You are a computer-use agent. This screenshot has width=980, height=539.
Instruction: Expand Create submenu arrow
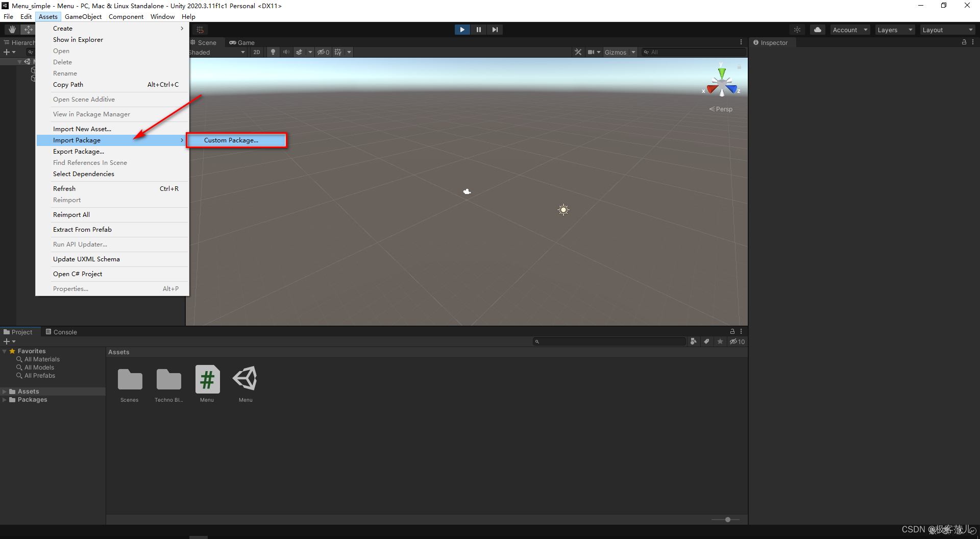(x=182, y=29)
